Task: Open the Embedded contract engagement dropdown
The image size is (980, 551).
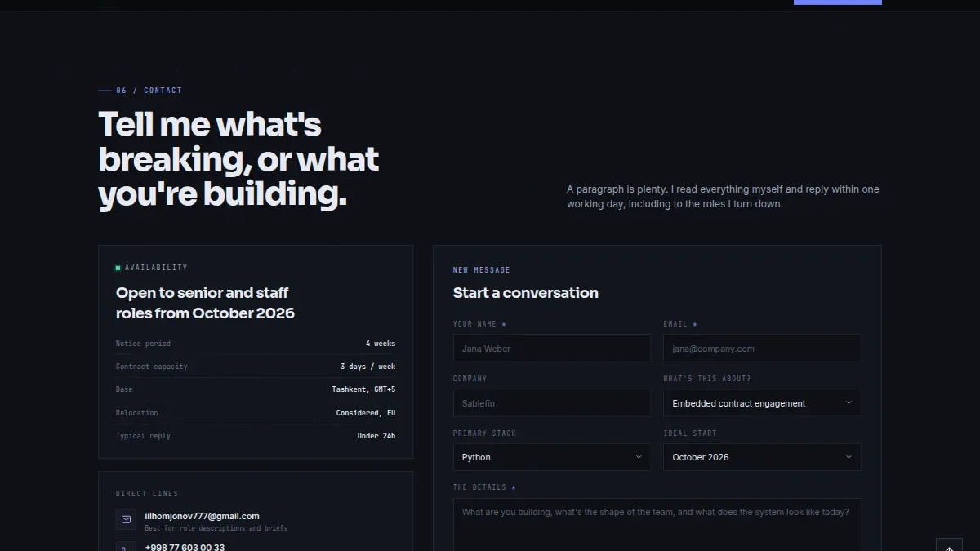Action: click(x=762, y=402)
